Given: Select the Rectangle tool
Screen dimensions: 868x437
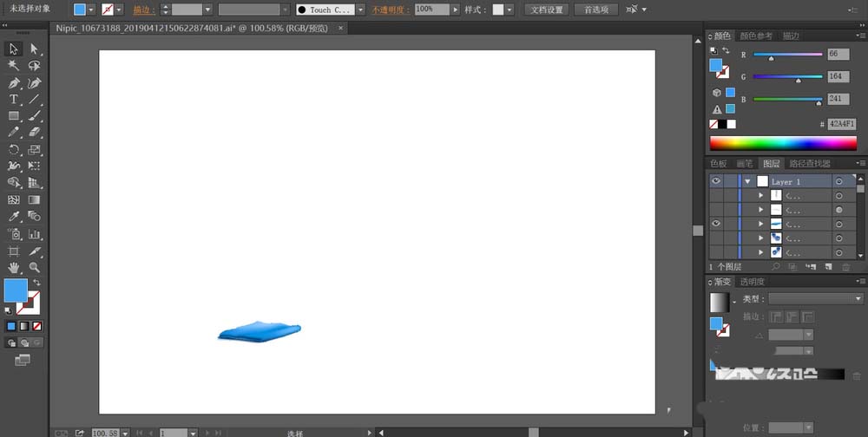Looking at the screenshot, I should [x=13, y=116].
